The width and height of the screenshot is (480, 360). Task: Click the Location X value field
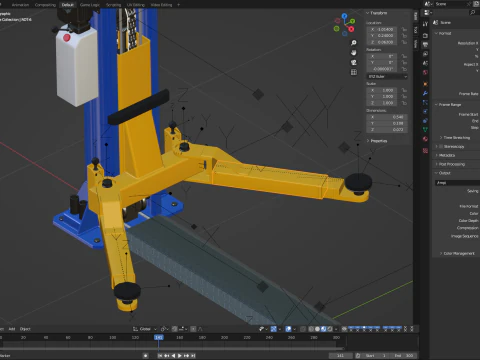(x=382, y=29)
